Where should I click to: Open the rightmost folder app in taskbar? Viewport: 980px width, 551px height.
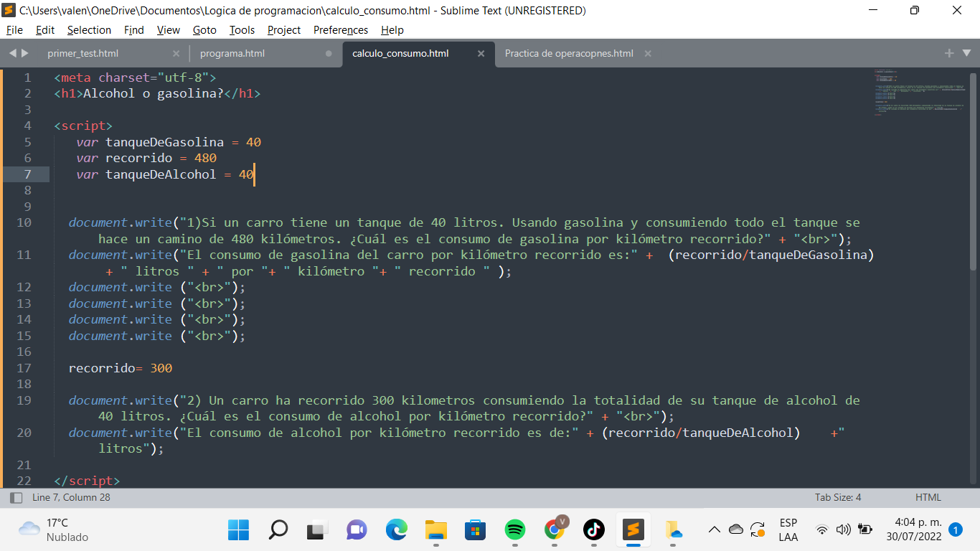tap(672, 530)
